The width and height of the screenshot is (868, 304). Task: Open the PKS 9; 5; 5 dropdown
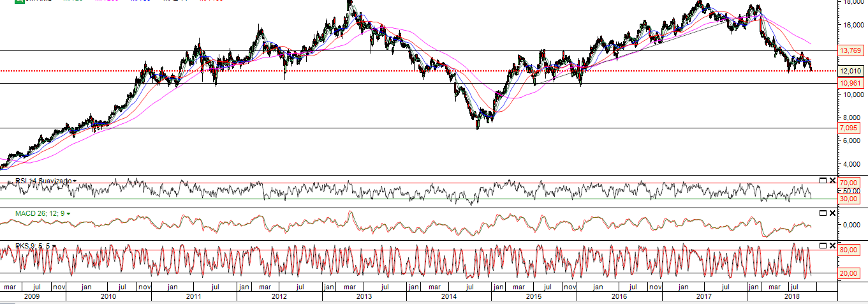pyautogui.click(x=55, y=245)
